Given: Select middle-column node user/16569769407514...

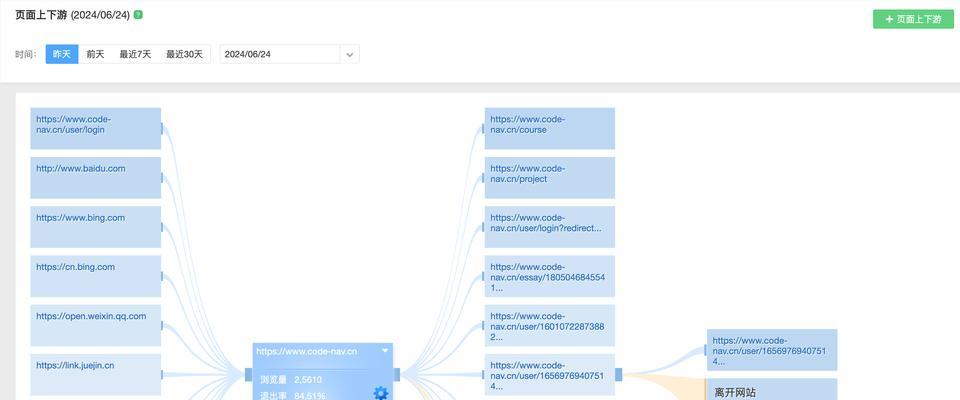Looking at the screenshot, I should click(x=550, y=374).
